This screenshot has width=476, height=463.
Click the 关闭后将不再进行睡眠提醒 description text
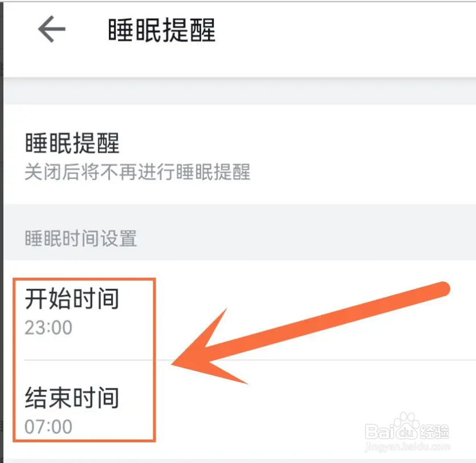[137, 172]
